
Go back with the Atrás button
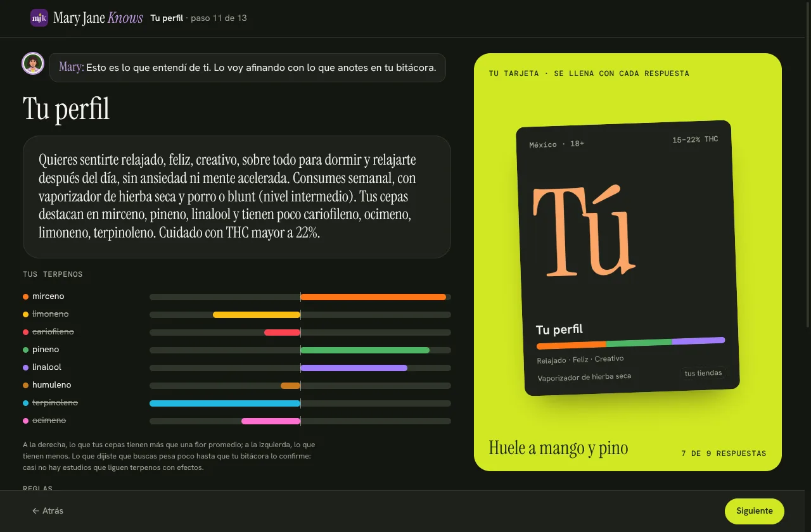[48, 510]
